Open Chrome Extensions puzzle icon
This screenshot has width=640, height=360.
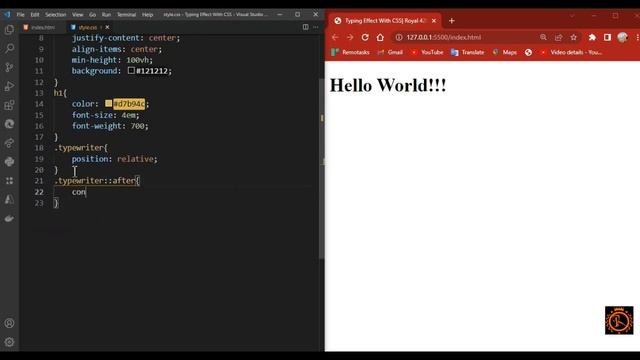[592, 37]
